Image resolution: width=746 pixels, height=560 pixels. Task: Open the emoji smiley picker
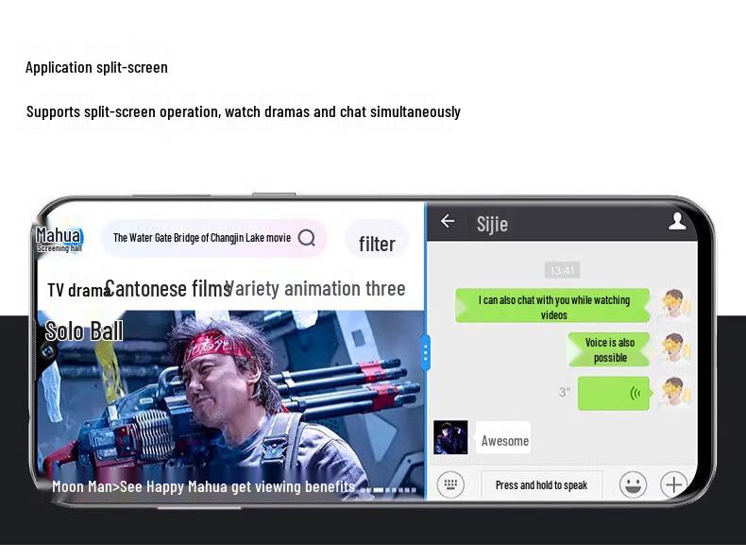633,484
